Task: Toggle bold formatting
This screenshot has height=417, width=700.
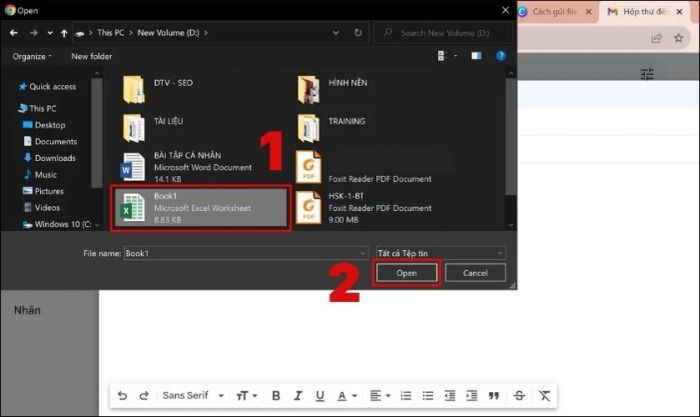Action: 276,395
